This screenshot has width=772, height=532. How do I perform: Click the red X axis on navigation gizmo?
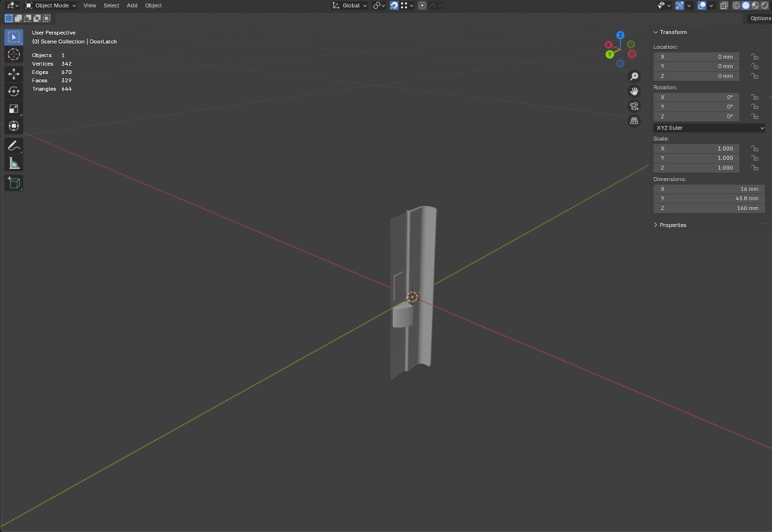(608, 44)
